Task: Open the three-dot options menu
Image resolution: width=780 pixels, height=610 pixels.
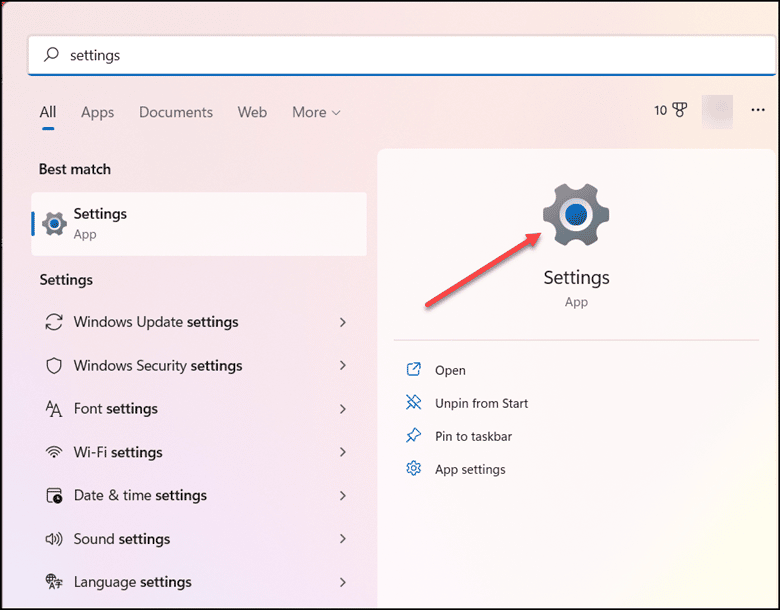Action: (758, 109)
